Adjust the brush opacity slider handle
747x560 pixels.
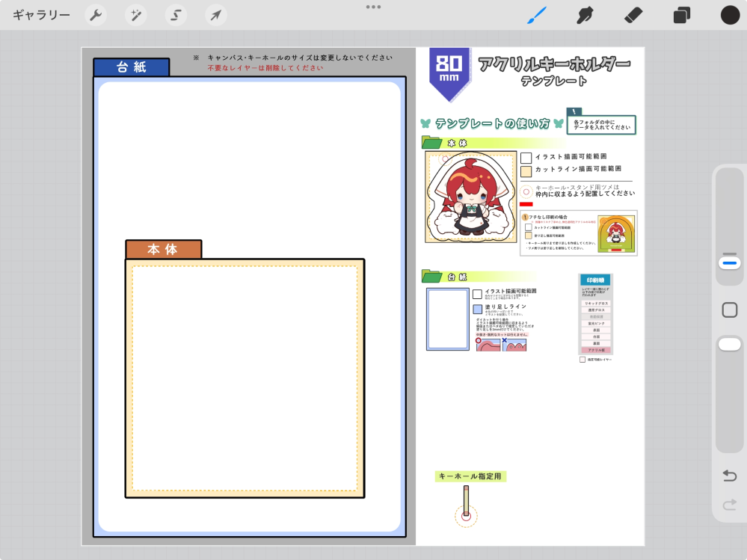click(729, 344)
